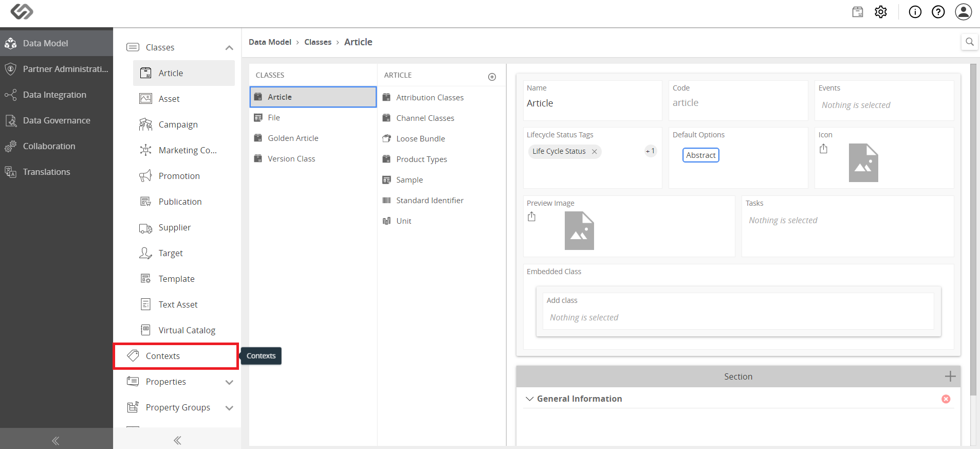
Task: Open Translations in sidebar
Action: 57,172
